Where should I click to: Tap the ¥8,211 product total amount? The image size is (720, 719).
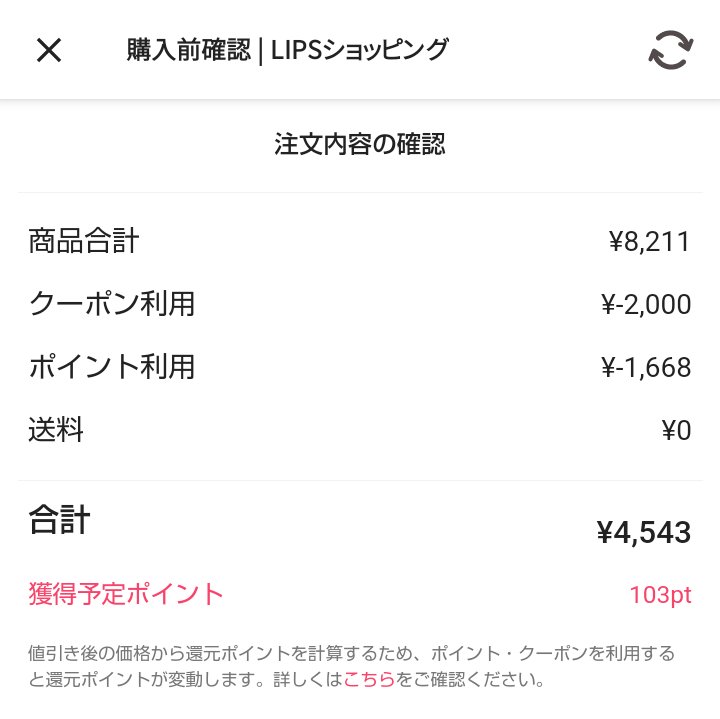649,241
